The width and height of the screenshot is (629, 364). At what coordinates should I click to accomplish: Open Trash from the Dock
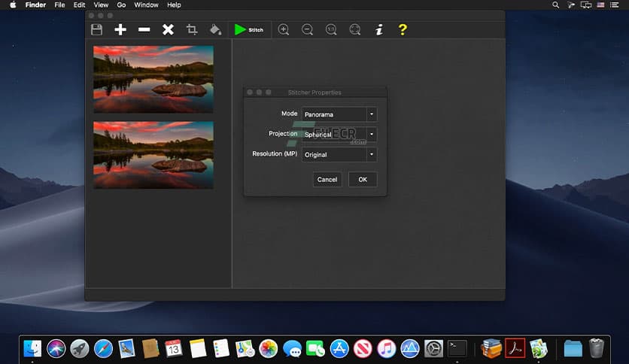tap(597, 348)
